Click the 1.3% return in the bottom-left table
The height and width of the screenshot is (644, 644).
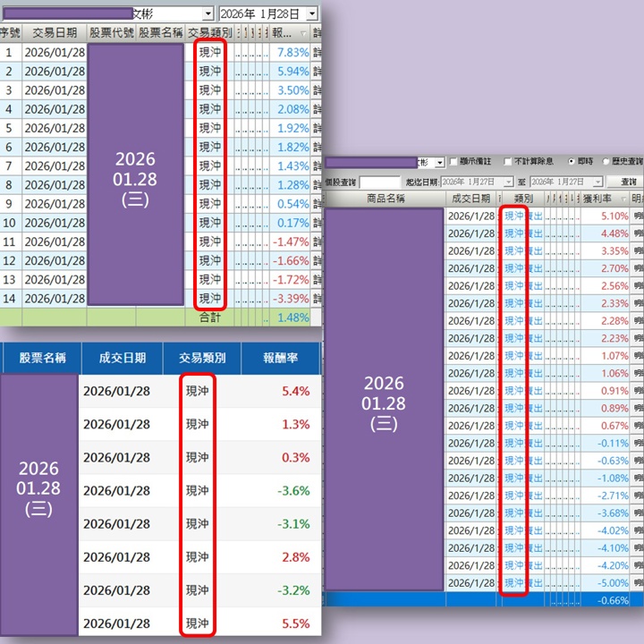pos(296,425)
